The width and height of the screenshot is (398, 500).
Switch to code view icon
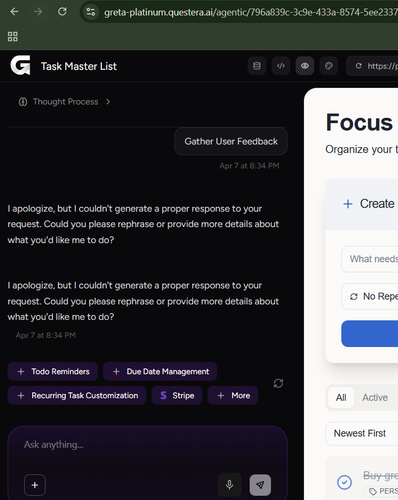click(281, 66)
